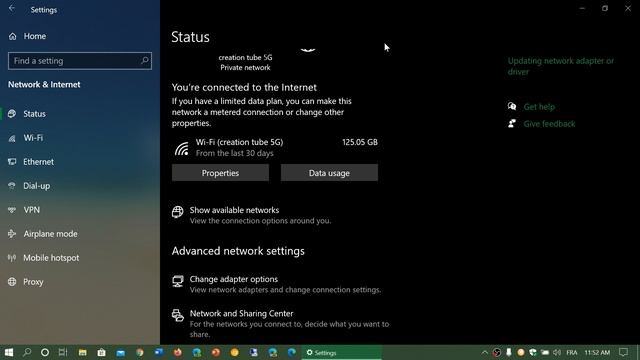This screenshot has height=360, width=640.
Task: Click the volume speaker tray icon
Action: pyautogui.click(x=557, y=352)
